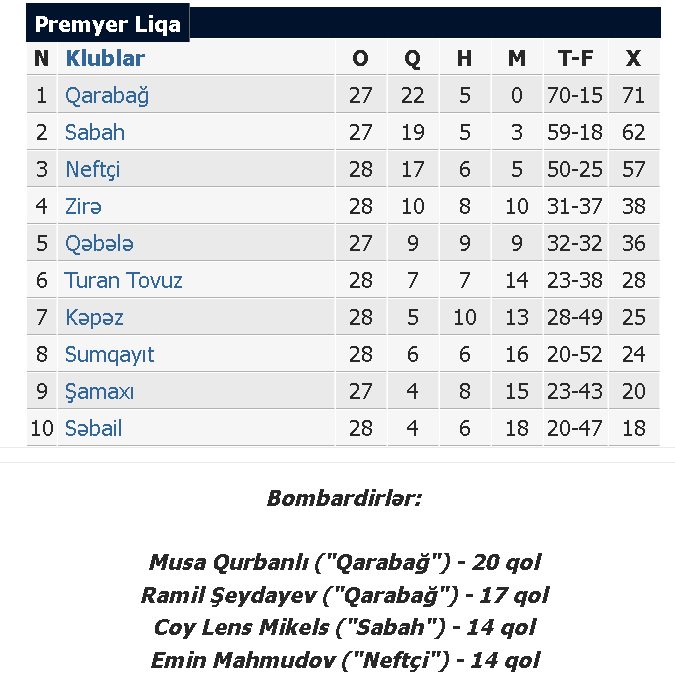This screenshot has width=675, height=683.
Task: Open the Turan Tovuz club link
Action: 123,281
